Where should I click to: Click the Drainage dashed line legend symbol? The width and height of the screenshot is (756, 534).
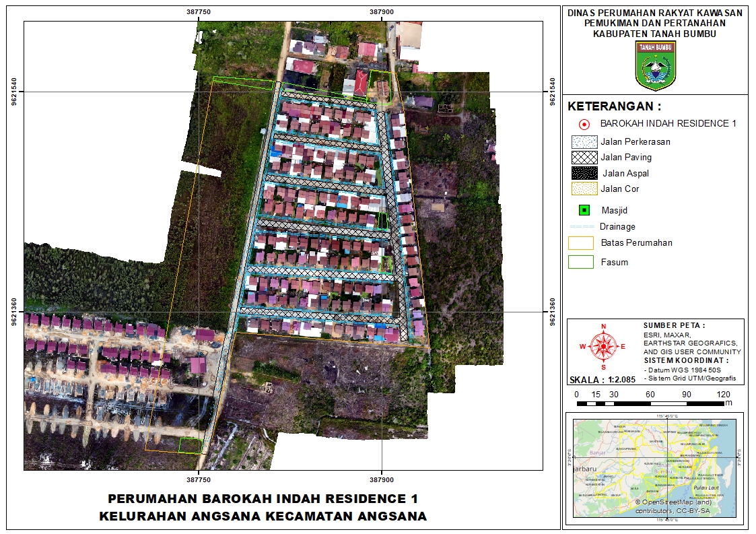tap(582, 227)
